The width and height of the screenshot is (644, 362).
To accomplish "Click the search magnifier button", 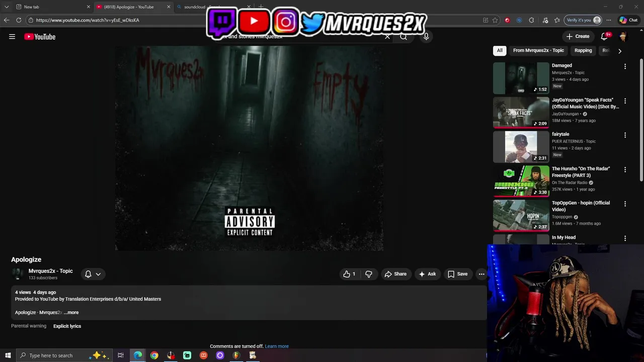I will pos(404,37).
